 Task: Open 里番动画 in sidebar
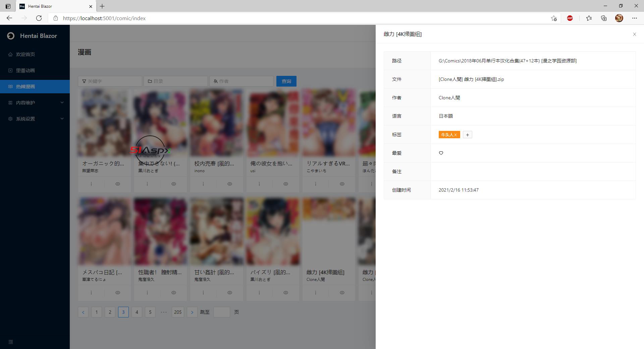click(35, 70)
